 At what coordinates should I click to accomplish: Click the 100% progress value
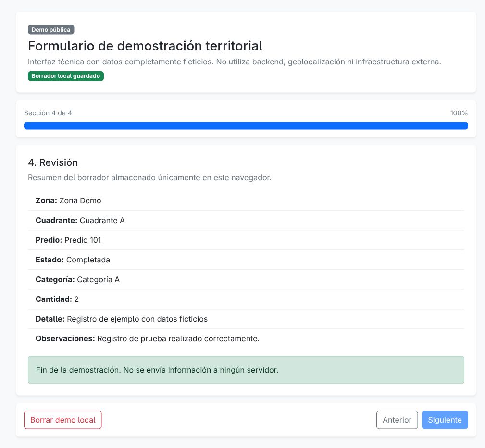point(459,113)
